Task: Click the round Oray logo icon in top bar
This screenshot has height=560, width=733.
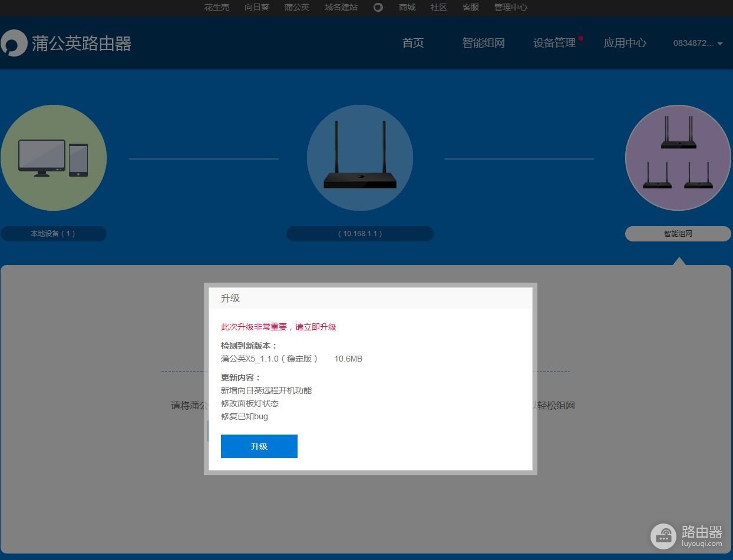Action: (378, 7)
